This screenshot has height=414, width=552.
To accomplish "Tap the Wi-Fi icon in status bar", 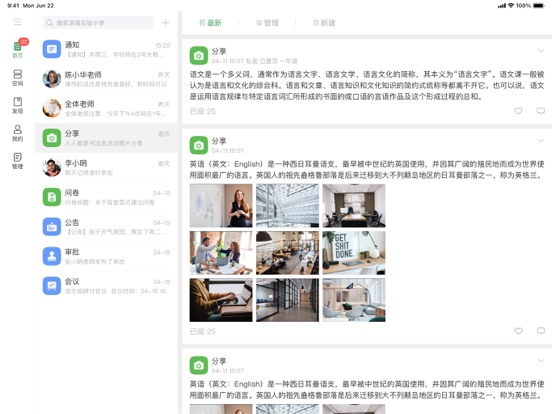I will click(x=511, y=6).
